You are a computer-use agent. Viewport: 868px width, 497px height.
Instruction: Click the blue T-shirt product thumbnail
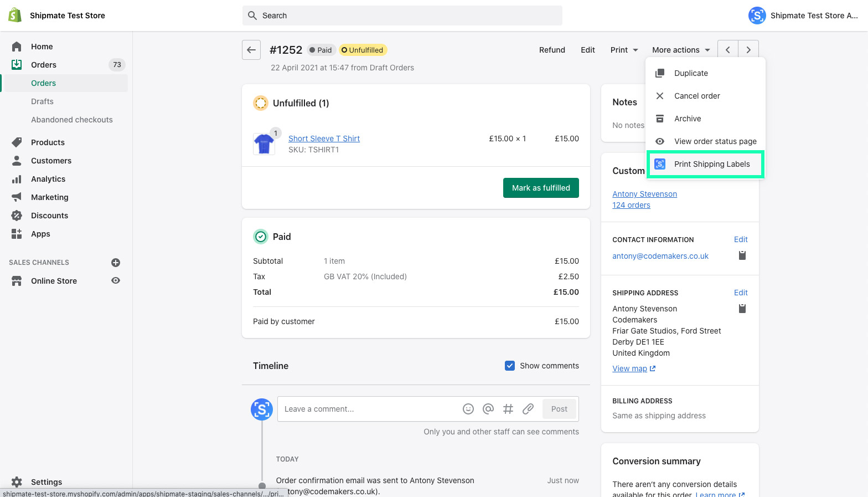(x=264, y=144)
